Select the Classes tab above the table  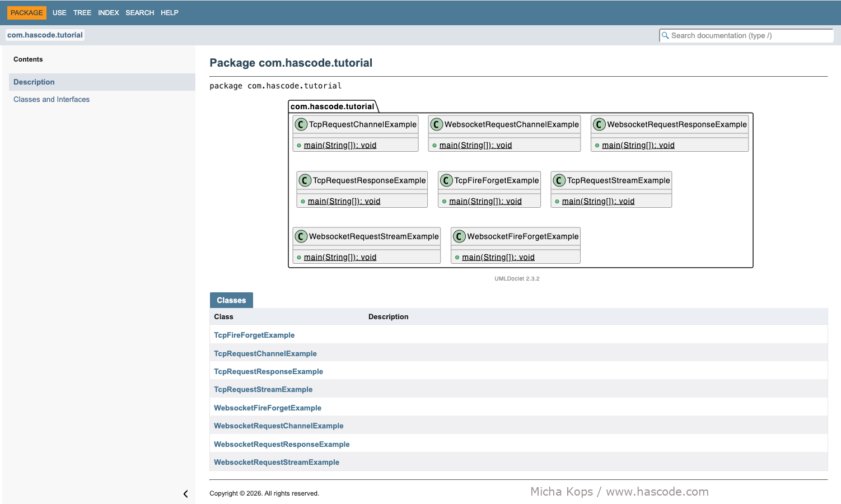231,300
